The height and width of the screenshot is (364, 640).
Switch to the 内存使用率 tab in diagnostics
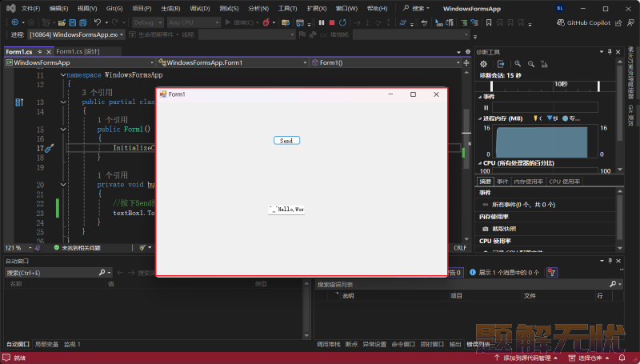point(529,182)
